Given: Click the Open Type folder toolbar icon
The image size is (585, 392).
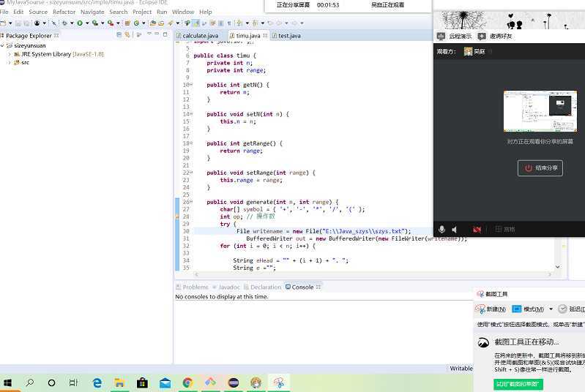Looking at the screenshot, I should click(x=152, y=23).
